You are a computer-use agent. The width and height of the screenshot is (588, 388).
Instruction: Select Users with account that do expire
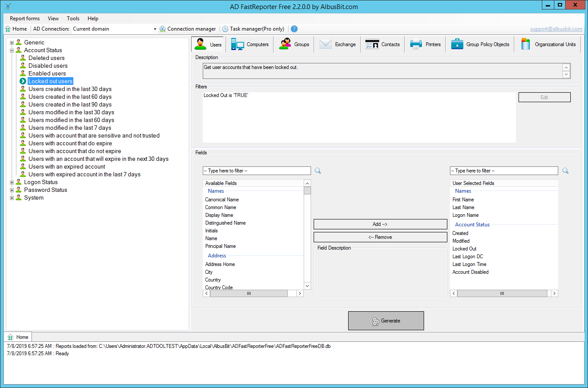point(70,144)
